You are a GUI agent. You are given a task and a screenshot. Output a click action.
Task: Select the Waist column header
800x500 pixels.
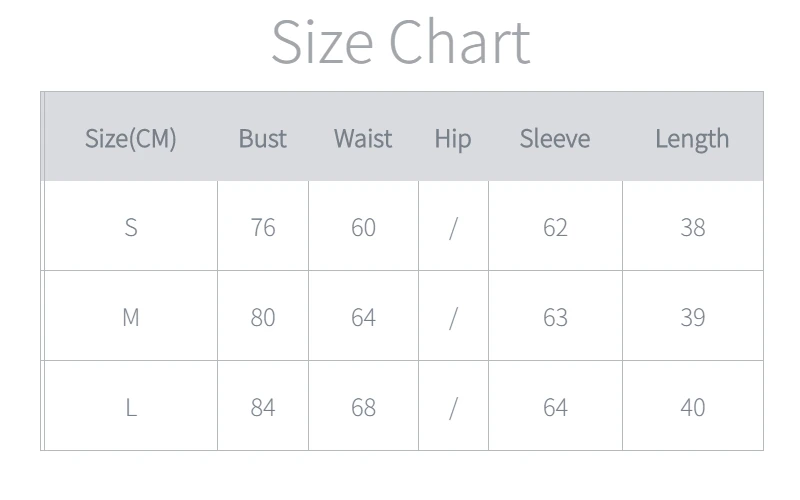363,138
